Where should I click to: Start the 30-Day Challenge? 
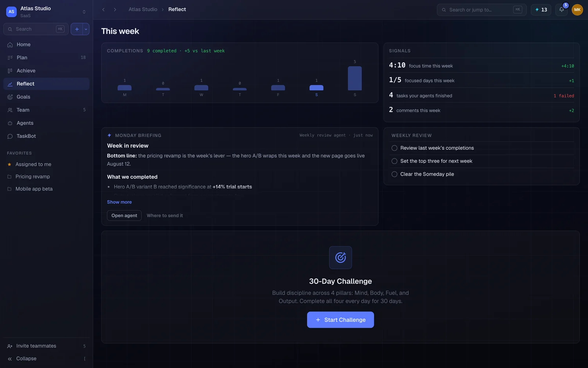[x=340, y=320]
